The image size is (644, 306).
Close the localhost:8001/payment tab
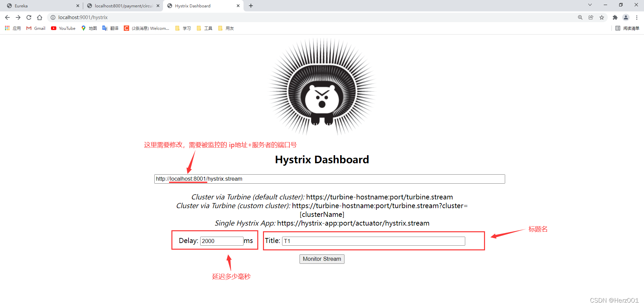point(158,6)
